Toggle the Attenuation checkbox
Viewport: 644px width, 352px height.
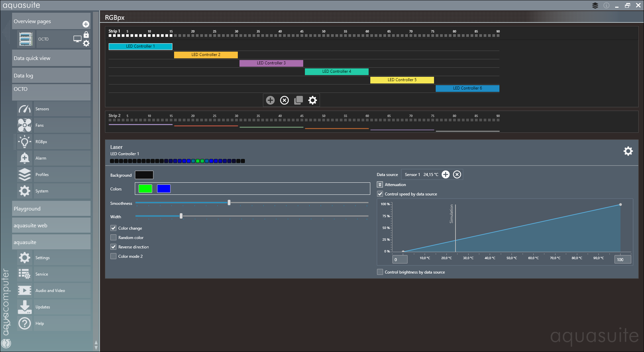tap(380, 185)
